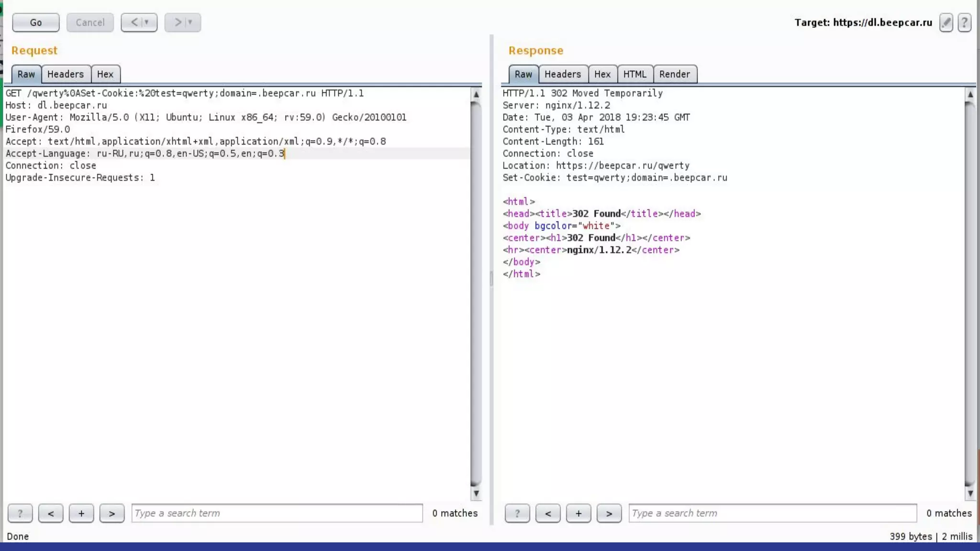
Task: Open the response Render tab
Action: 674,74
